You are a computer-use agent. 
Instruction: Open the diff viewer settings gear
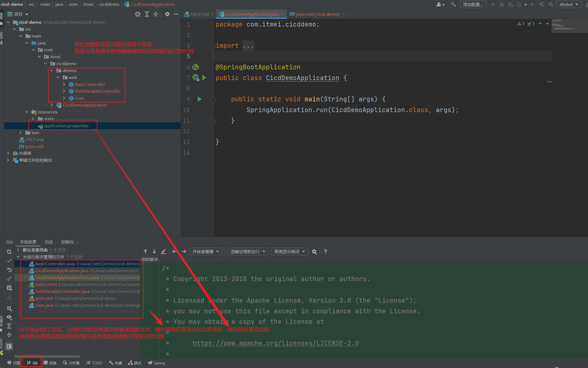coord(314,251)
